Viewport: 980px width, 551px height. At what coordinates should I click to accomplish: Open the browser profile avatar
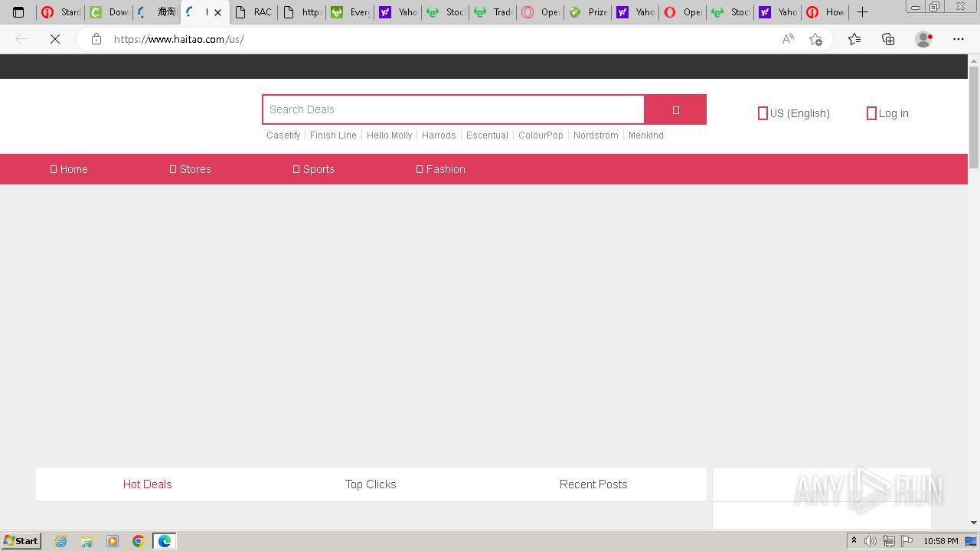click(x=924, y=39)
